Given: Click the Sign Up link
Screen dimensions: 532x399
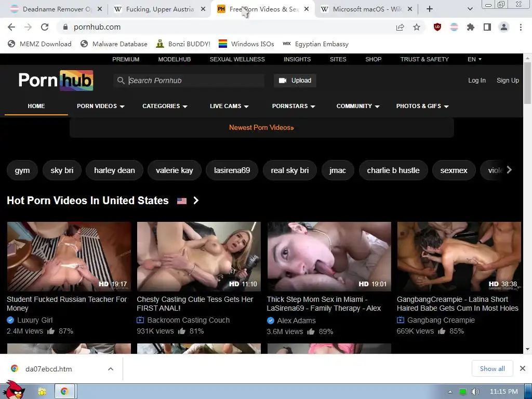Looking at the screenshot, I should (x=508, y=81).
